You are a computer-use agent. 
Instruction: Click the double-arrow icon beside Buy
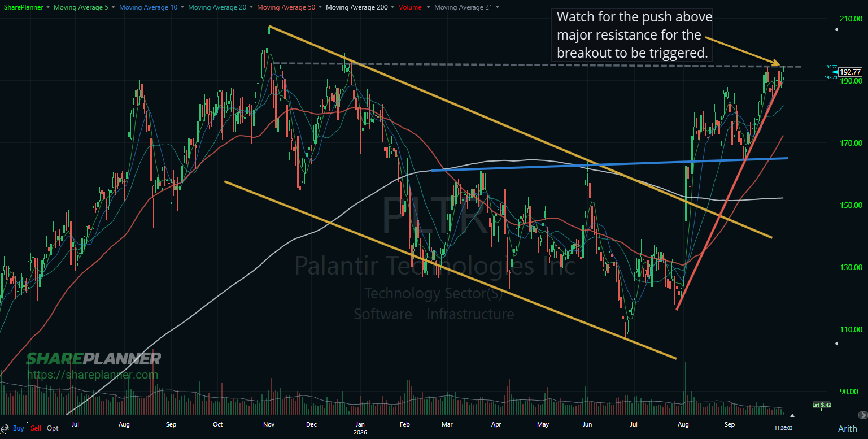click(6, 428)
